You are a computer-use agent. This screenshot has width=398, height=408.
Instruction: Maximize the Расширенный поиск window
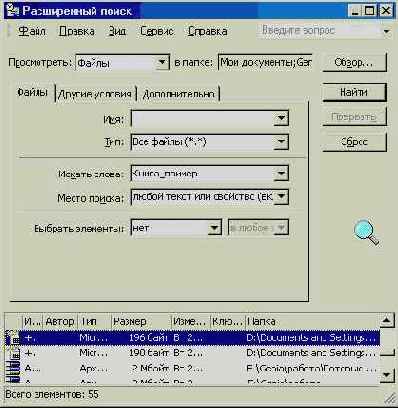(x=369, y=11)
